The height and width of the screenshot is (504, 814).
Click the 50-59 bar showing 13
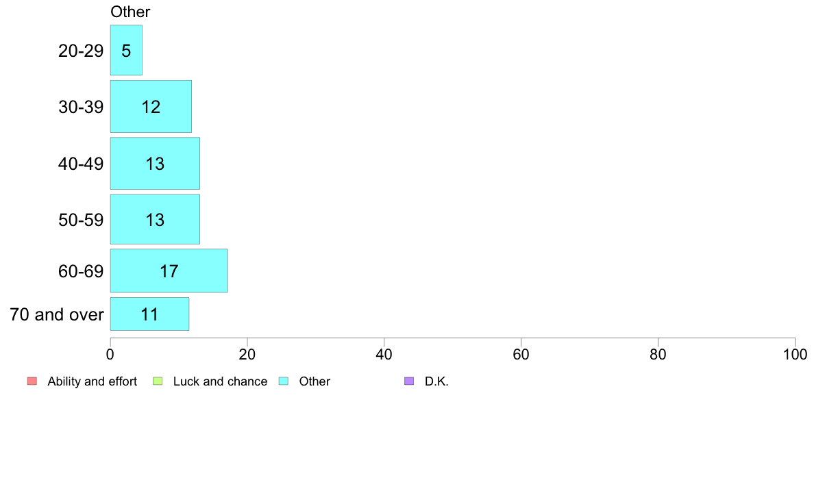click(155, 219)
